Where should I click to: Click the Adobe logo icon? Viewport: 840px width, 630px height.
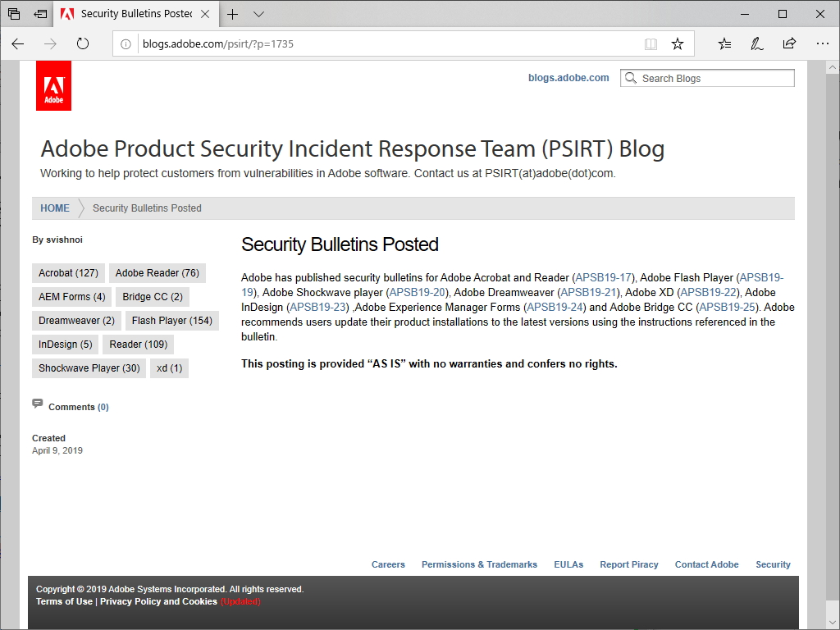(x=53, y=85)
